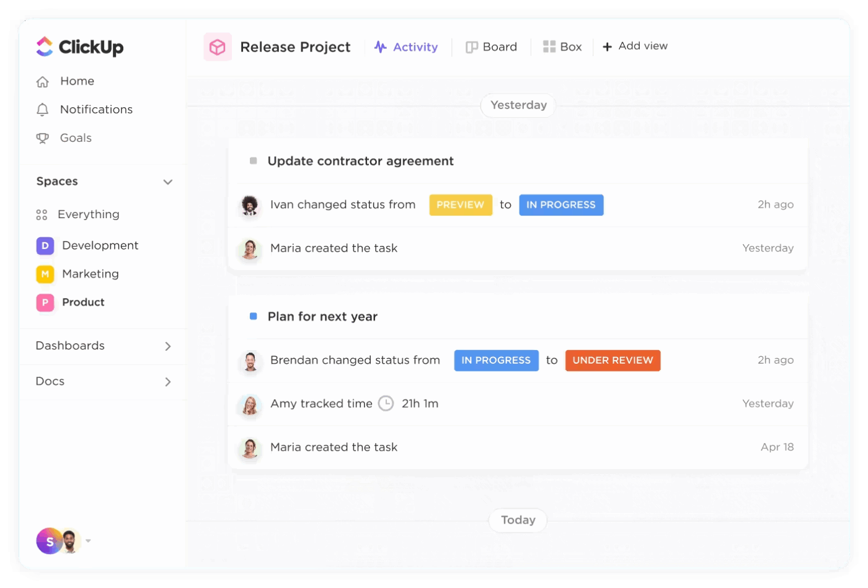
Task: Open the Home section
Action: (x=77, y=81)
